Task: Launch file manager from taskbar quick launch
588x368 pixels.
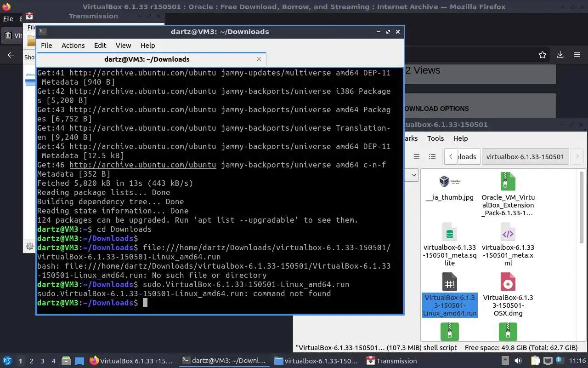Action: (x=66, y=361)
